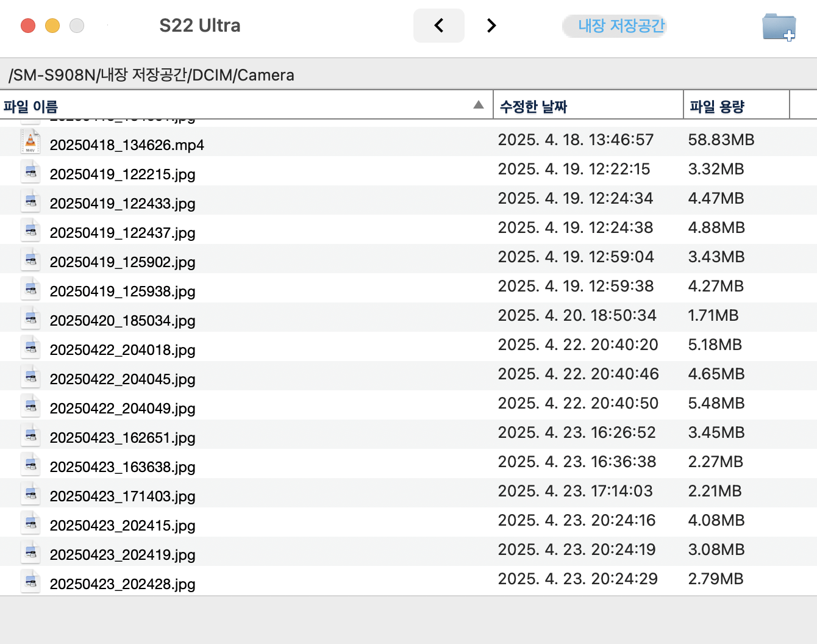Click the image icon of 20250423_202419.jpg
Viewport: 817px width, 644px height.
[x=30, y=553]
